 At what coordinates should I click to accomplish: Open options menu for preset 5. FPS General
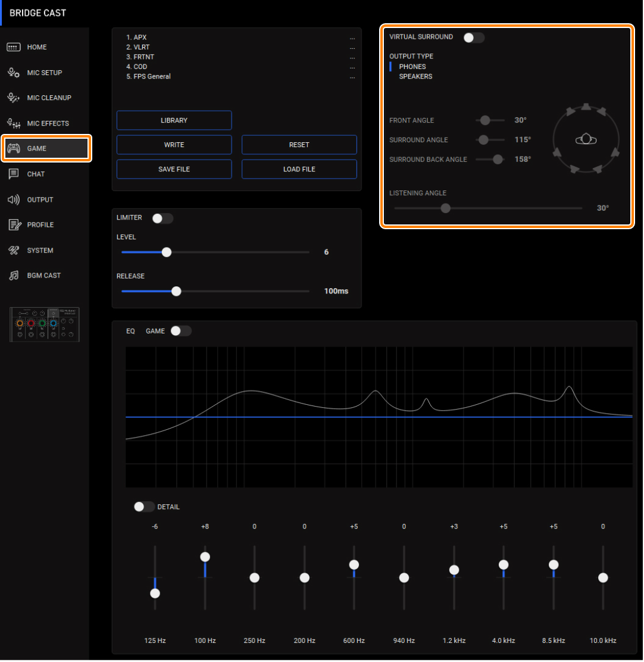[x=352, y=77]
